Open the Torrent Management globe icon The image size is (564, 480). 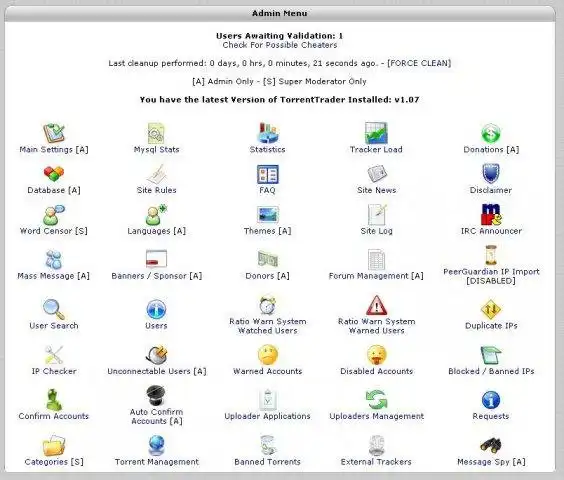[156, 445]
